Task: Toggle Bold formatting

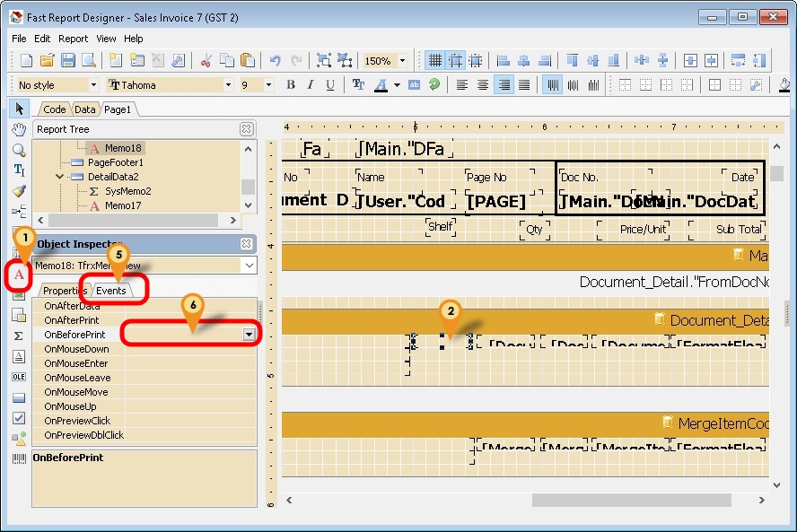Action: (x=291, y=85)
